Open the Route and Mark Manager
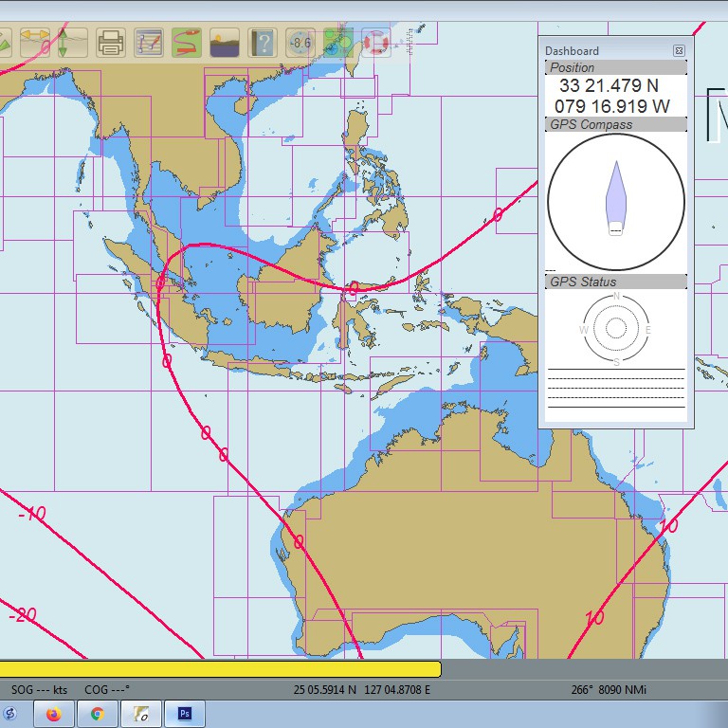Screen dimensions: 728x728 (x=149, y=43)
